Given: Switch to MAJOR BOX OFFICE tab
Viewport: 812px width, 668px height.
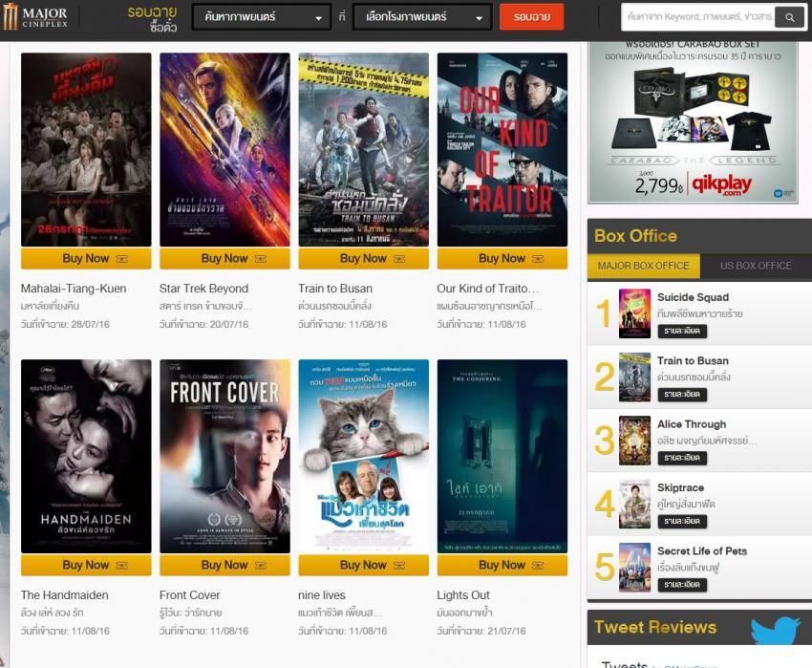Looking at the screenshot, I should [x=643, y=266].
